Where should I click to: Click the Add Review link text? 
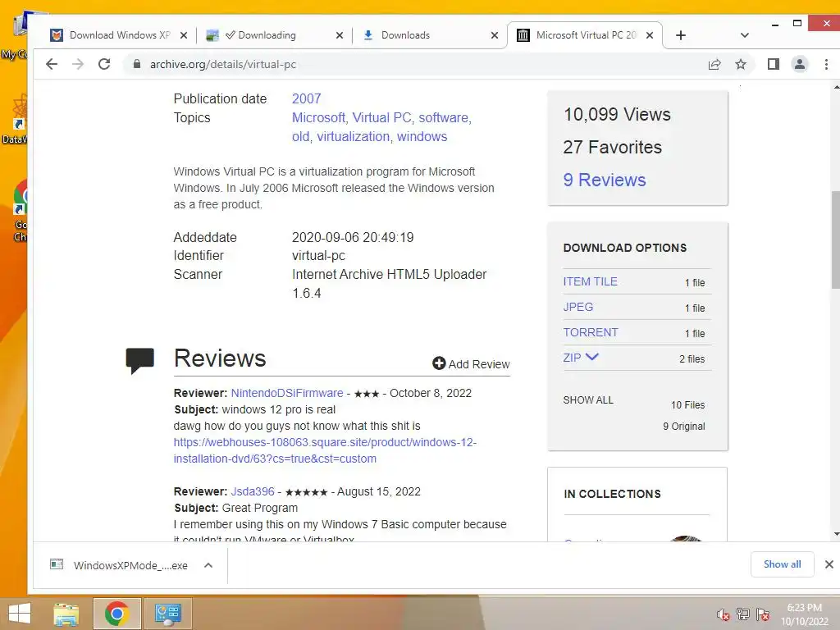coord(478,364)
